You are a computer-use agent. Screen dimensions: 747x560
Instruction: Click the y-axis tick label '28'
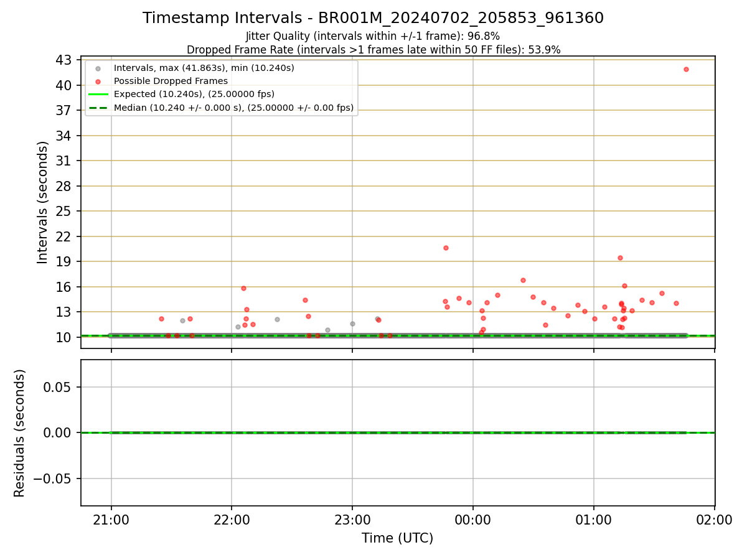pyautogui.click(x=64, y=186)
